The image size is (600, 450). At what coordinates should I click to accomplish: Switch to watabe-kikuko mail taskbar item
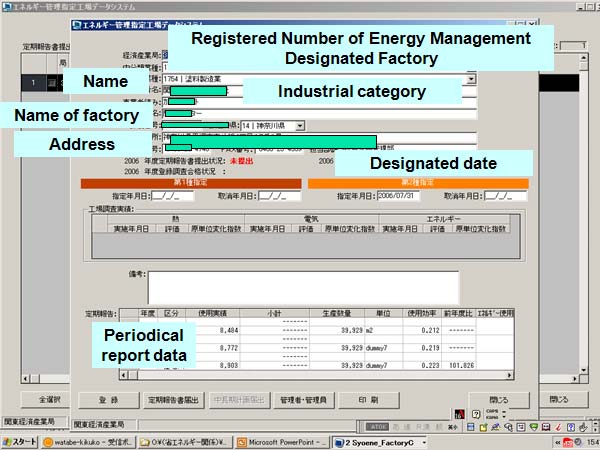(x=88, y=443)
